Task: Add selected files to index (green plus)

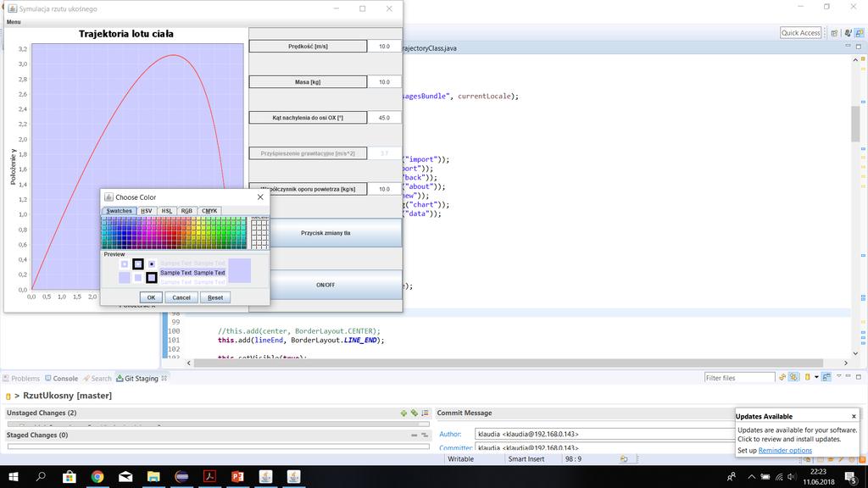Action: (x=403, y=413)
